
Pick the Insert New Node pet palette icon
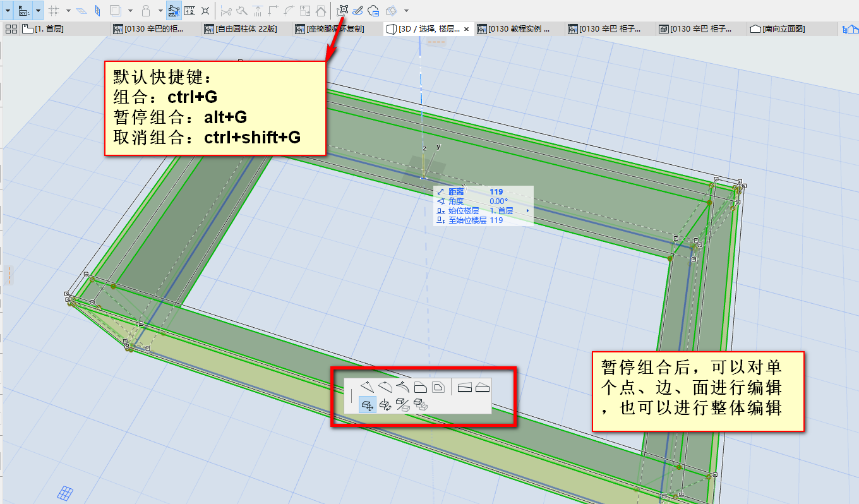(366, 387)
